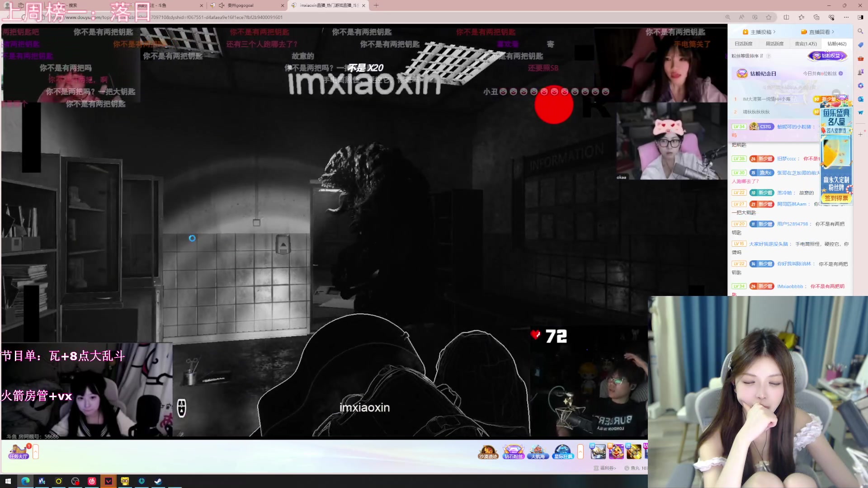The width and height of the screenshot is (868, 488).
Task: Switch to the 贵州gogogoal browser tab
Action: tap(247, 5)
